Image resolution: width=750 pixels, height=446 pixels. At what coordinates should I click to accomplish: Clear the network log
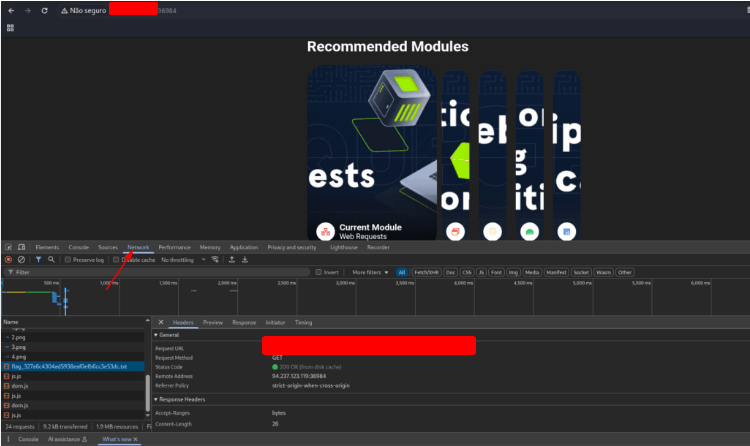(21, 259)
